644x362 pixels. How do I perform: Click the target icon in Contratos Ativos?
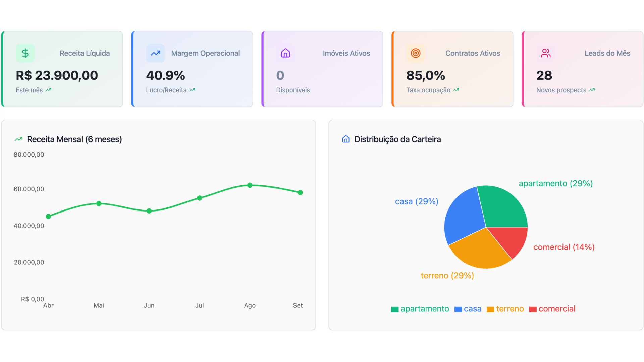(x=415, y=53)
